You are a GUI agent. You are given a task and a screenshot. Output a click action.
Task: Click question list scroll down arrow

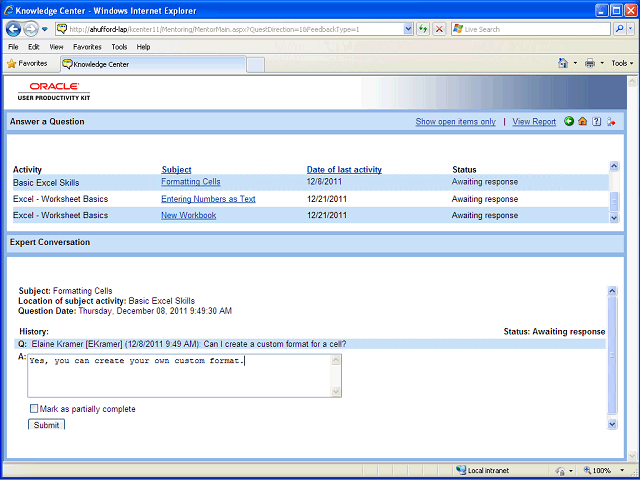tap(614, 218)
